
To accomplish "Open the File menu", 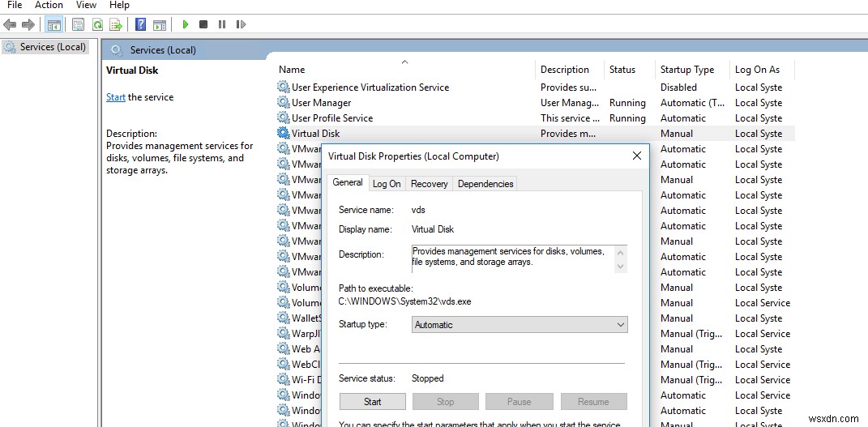I will pos(15,5).
